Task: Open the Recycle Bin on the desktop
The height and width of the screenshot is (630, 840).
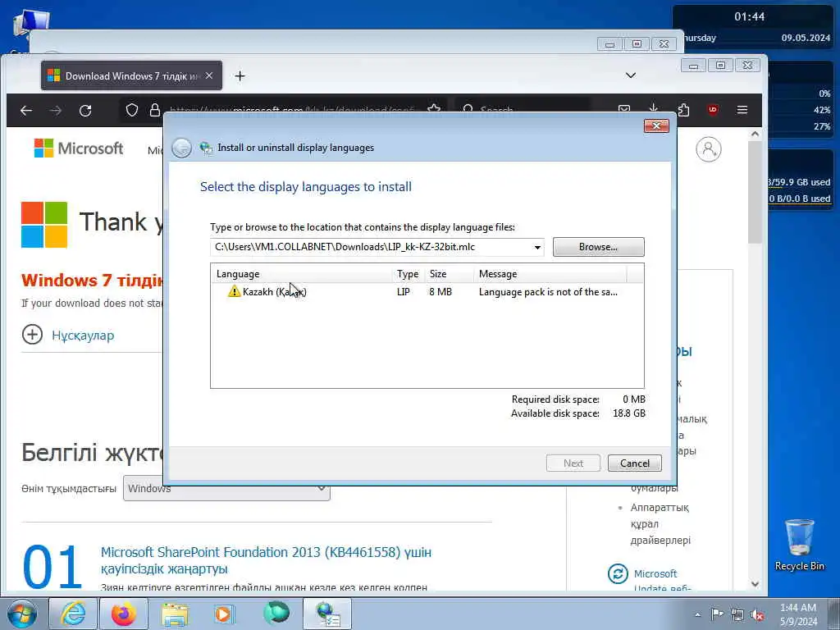Action: [799, 545]
